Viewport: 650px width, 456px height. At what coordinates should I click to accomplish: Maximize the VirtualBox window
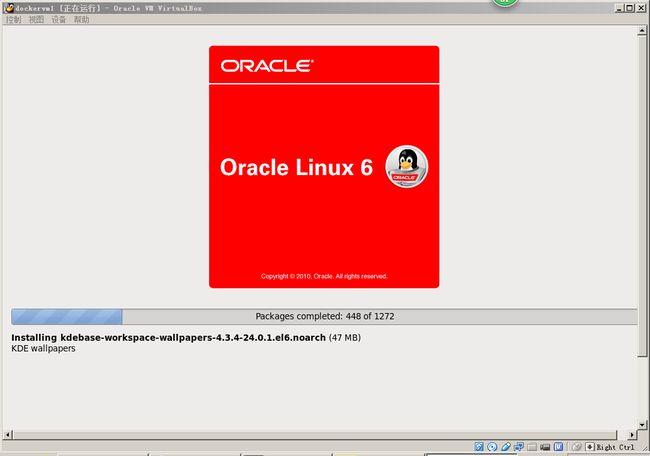[629, 7]
